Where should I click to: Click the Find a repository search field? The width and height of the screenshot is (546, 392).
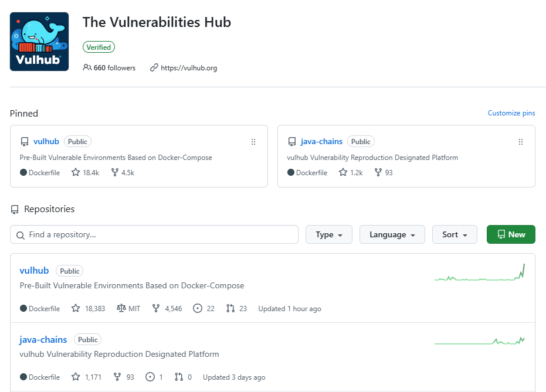click(154, 235)
